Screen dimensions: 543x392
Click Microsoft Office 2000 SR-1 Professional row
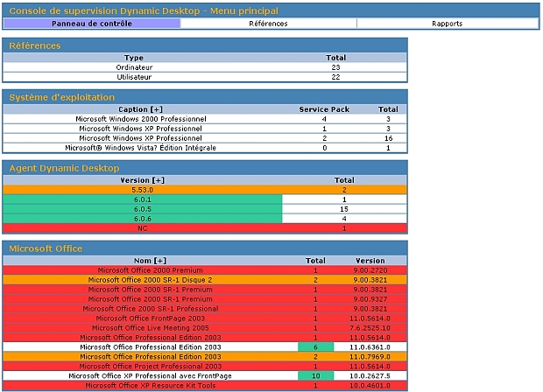click(x=205, y=309)
